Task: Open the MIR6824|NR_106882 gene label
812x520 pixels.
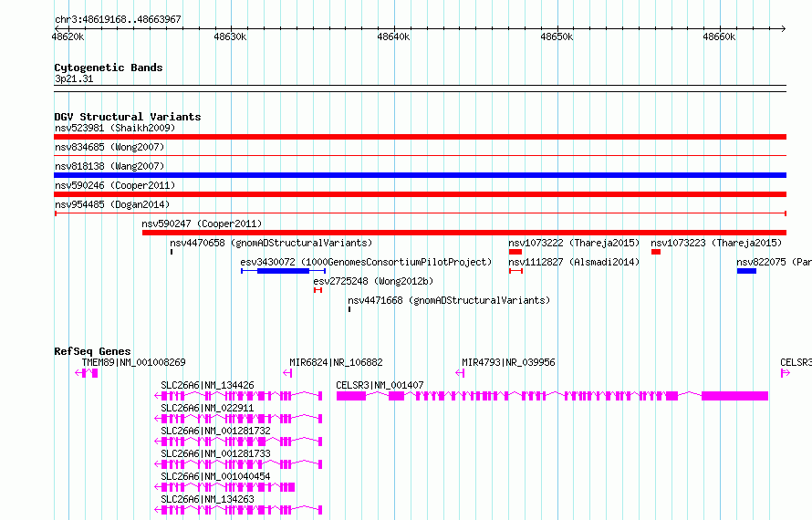Action: [336, 362]
